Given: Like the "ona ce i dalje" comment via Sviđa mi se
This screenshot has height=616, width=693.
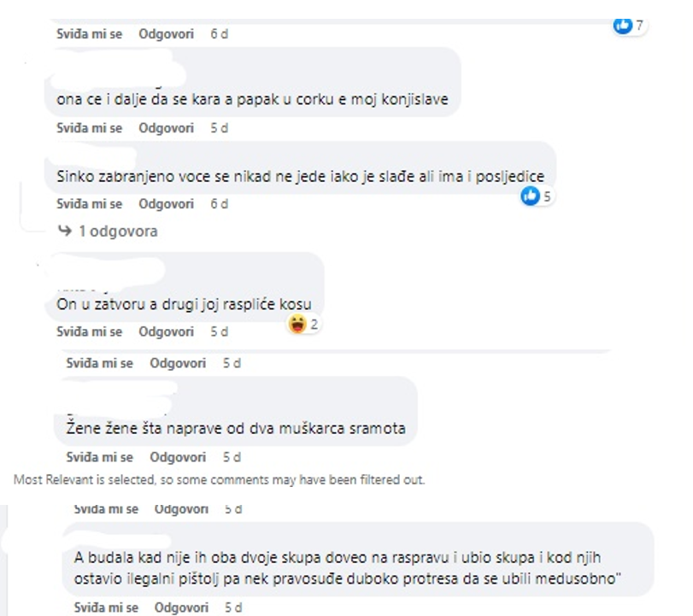Looking at the screenshot, I should pyautogui.click(x=89, y=128).
